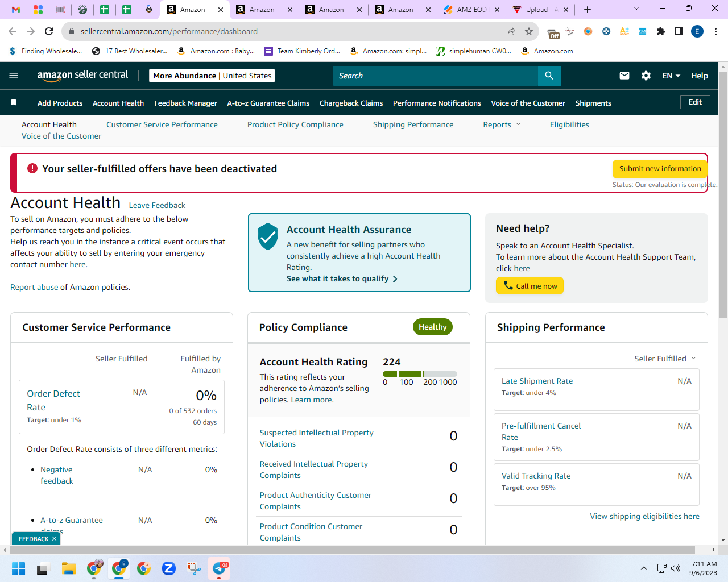Click the search magnifier button
Viewport: 728px width, 582px height.
coord(549,76)
